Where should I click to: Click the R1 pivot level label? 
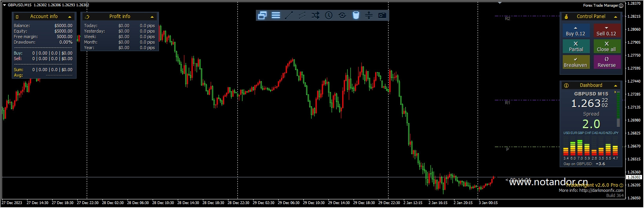pyautogui.click(x=507, y=103)
